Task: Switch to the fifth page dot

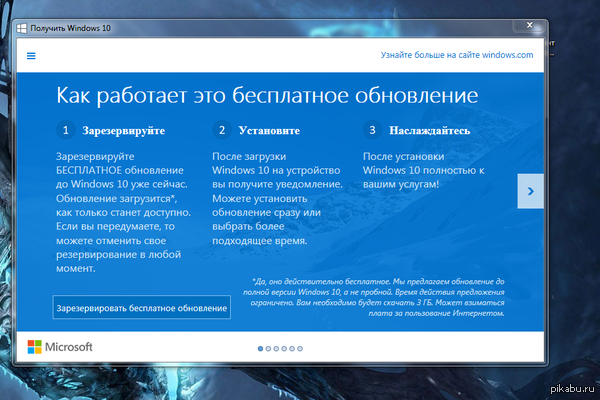Action: [x=292, y=349]
